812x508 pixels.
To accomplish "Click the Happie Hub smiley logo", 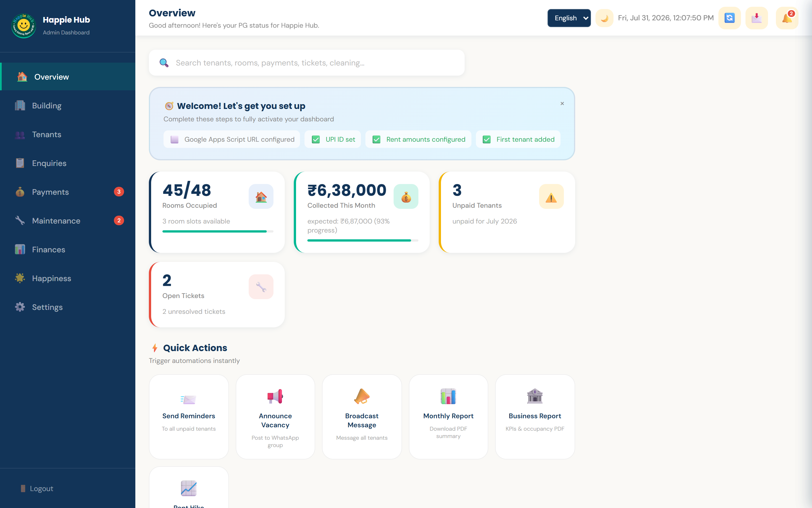I will click(23, 25).
